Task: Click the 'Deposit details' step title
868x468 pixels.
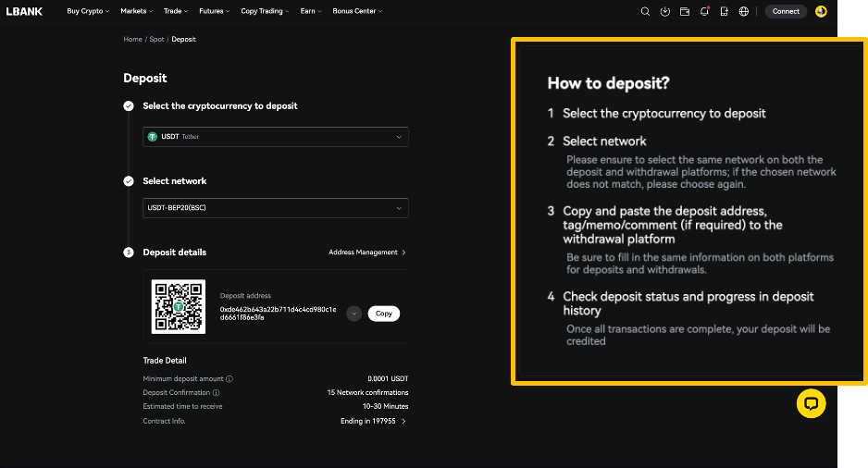Action: (174, 252)
